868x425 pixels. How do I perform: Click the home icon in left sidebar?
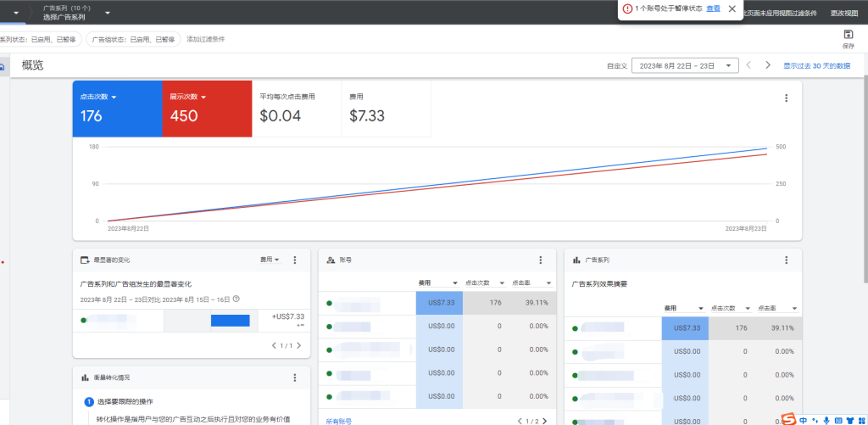(3, 67)
